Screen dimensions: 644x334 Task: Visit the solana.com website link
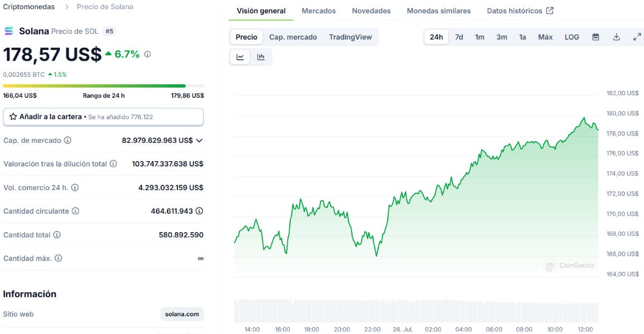pos(182,314)
